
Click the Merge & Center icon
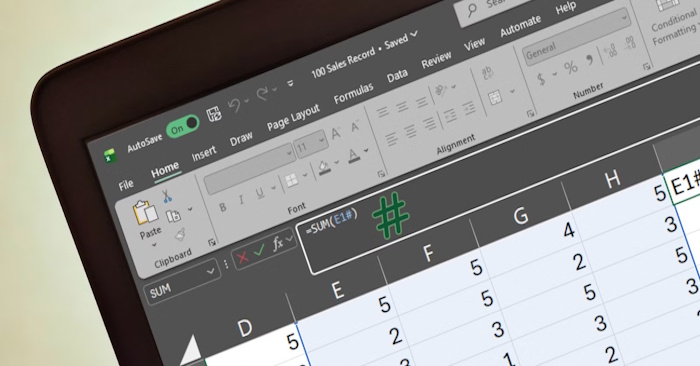[495, 98]
